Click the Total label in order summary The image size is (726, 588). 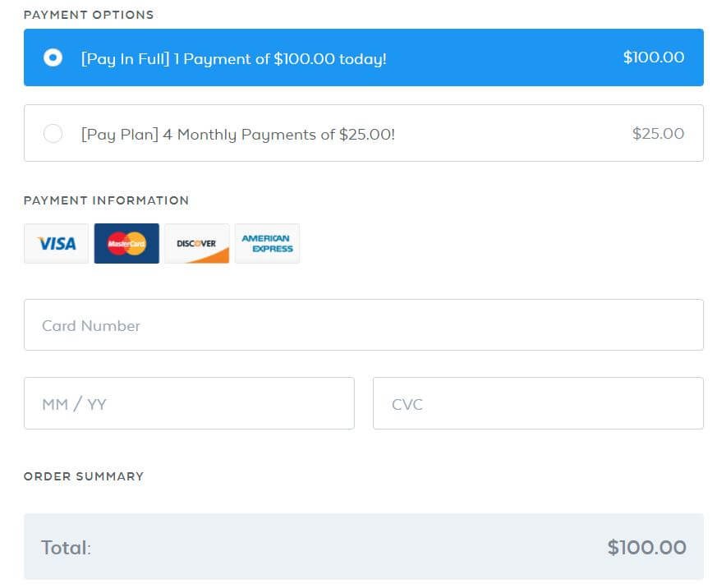coord(66,548)
